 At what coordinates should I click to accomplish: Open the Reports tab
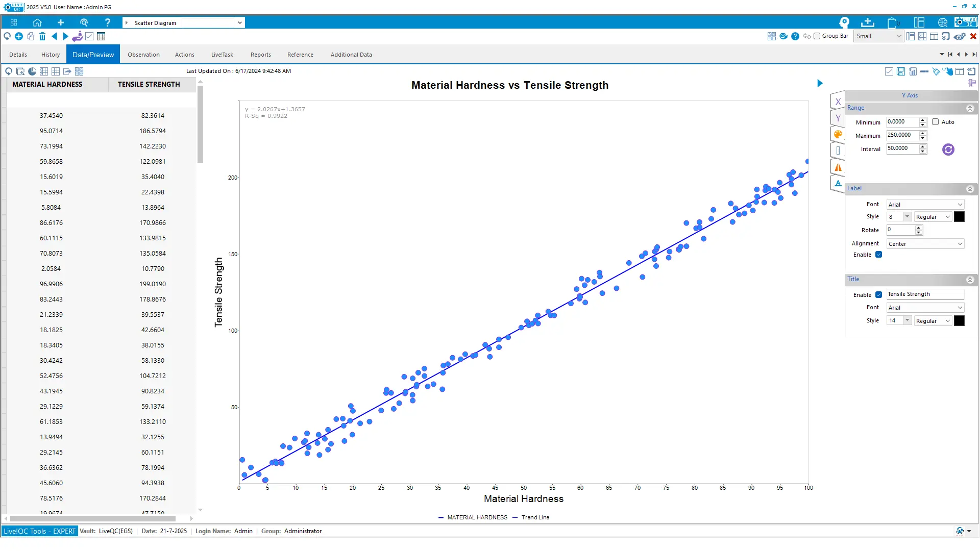[x=260, y=55]
